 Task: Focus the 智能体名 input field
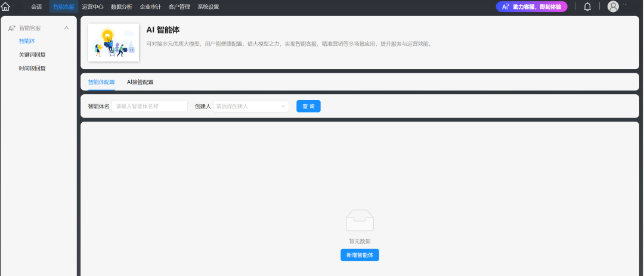(150, 106)
